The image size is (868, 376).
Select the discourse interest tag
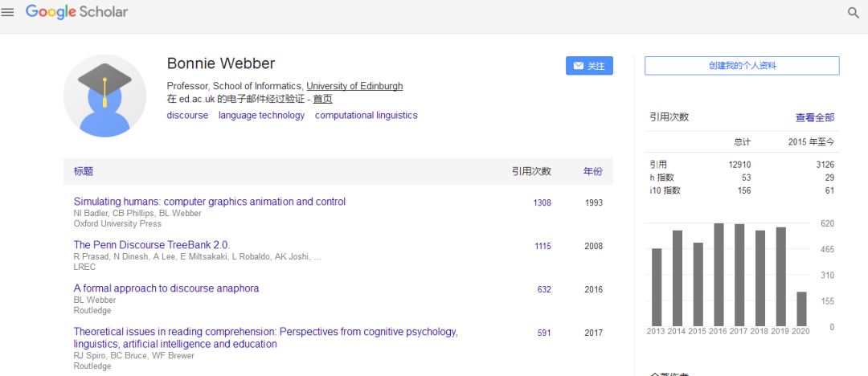tap(187, 115)
